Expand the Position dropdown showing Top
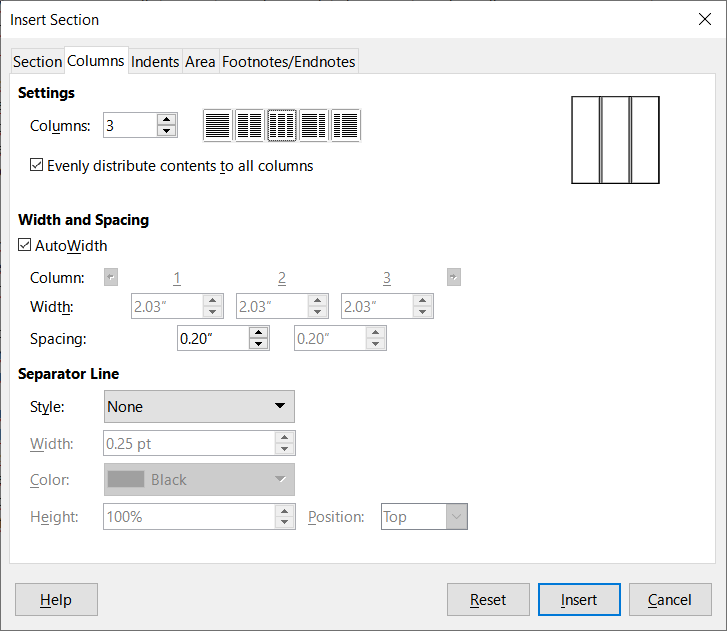727x631 pixels. click(424, 516)
